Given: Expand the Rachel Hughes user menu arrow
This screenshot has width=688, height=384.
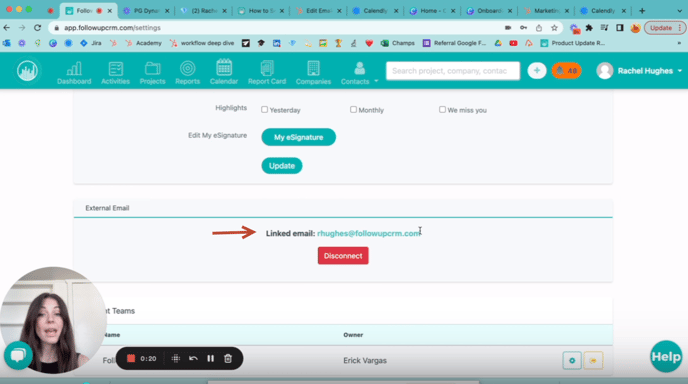Looking at the screenshot, I should (x=680, y=71).
